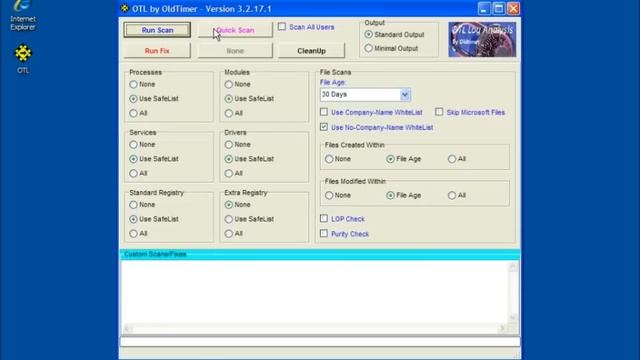Select Minimal Output radio button
This screenshot has width=640, height=360.
tap(369, 48)
